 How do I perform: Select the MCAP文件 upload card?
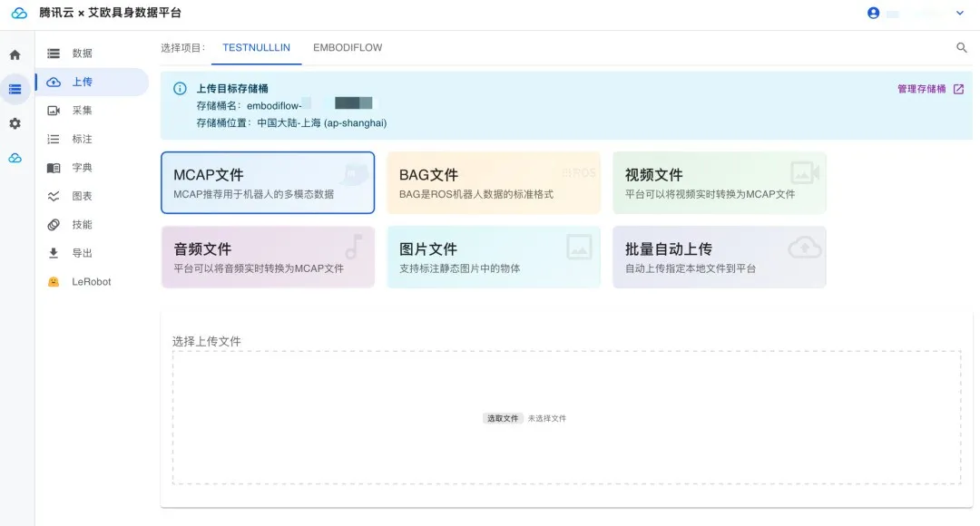pyautogui.click(x=268, y=182)
